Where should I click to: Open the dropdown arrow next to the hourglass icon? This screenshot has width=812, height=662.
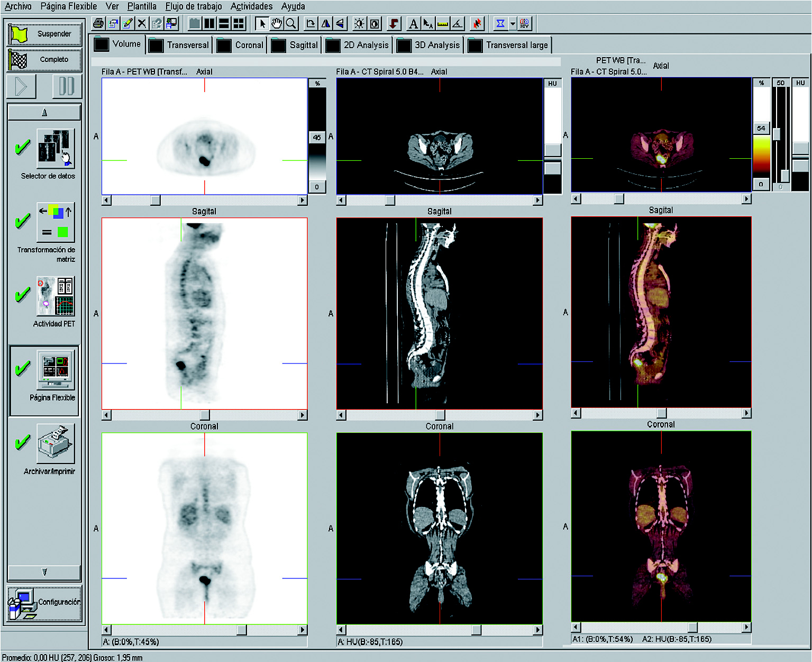[513, 24]
